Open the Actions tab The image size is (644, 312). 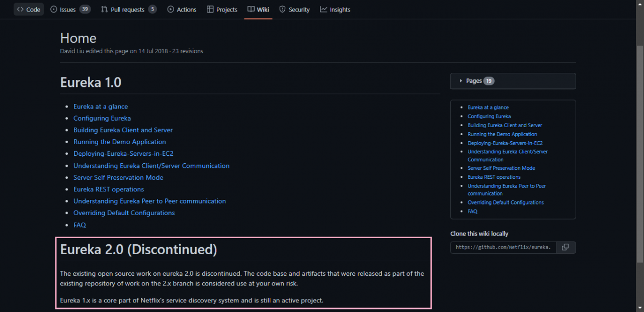pos(182,10)
